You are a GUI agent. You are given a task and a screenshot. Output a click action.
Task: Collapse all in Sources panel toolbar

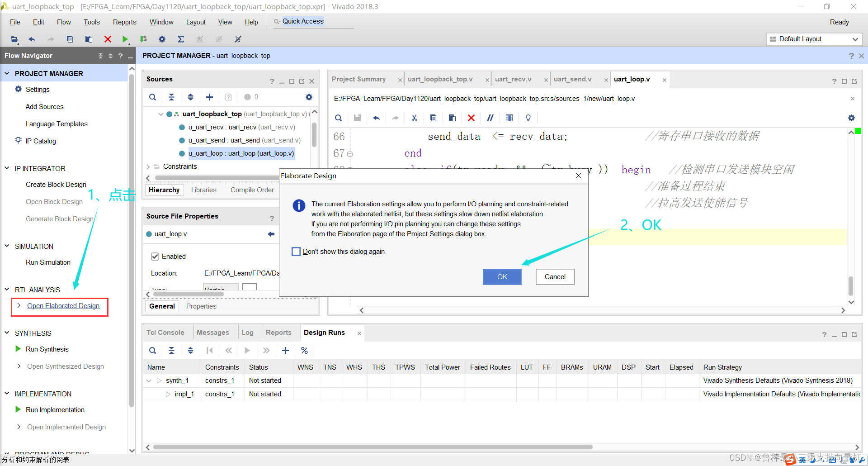click(x=171, y=97)
